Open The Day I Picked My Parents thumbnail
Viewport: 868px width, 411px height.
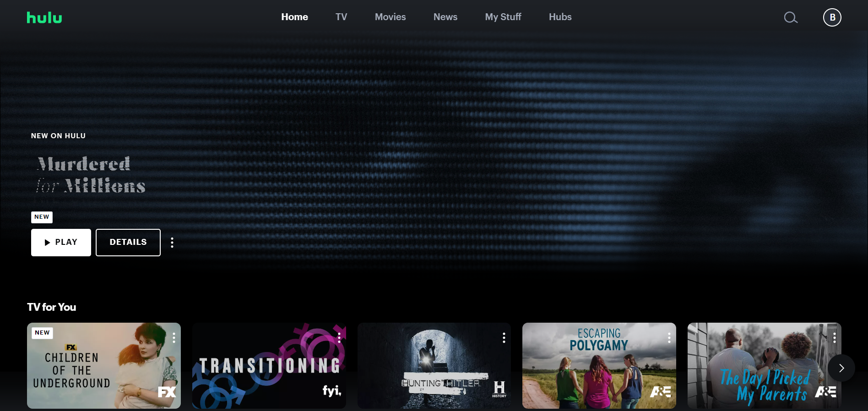coord(765,366)
